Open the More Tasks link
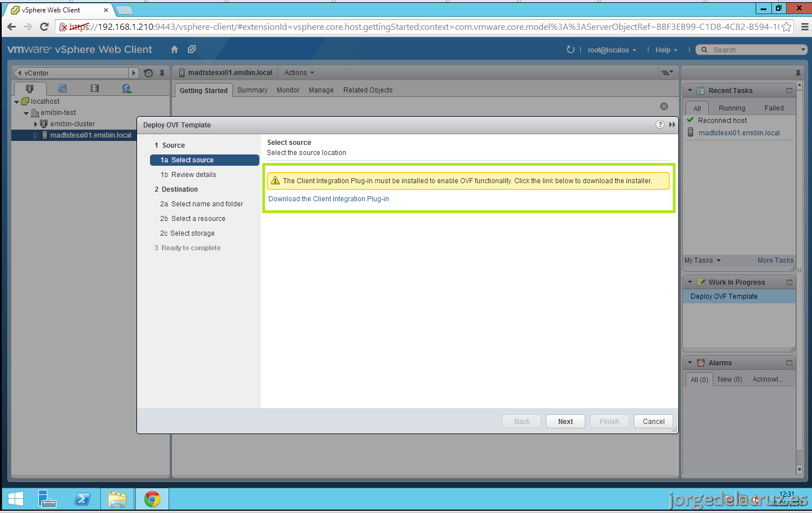 click(775, 260)
